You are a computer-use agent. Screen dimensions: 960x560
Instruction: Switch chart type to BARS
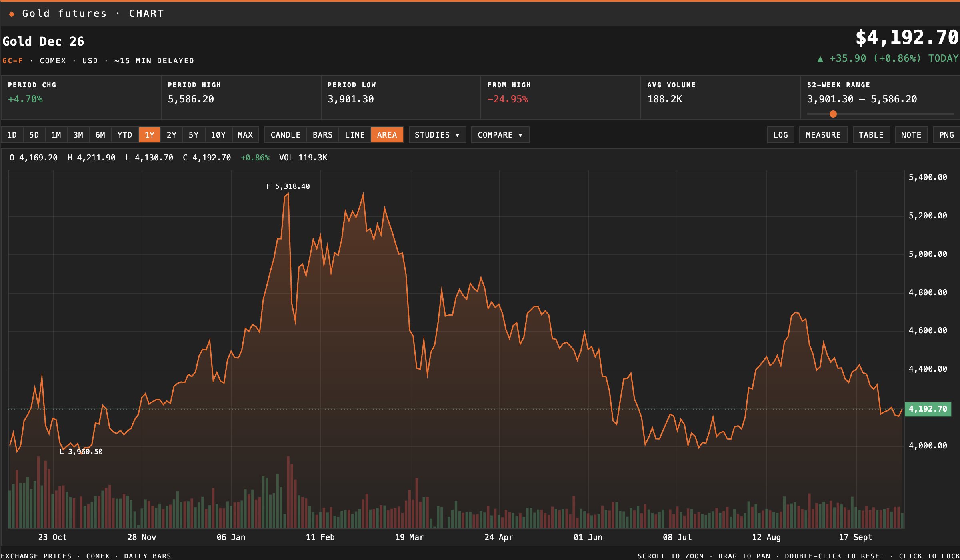coord(323,135)
